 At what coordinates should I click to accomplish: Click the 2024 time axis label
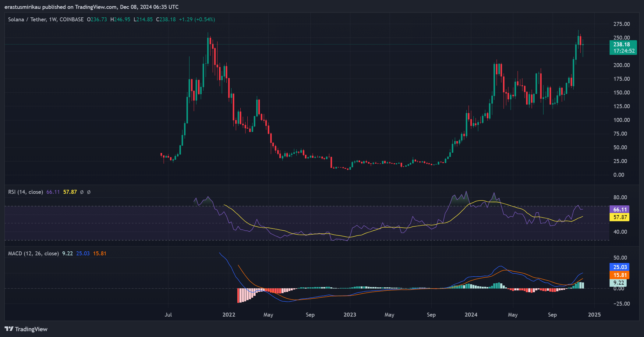click(471, 315)
